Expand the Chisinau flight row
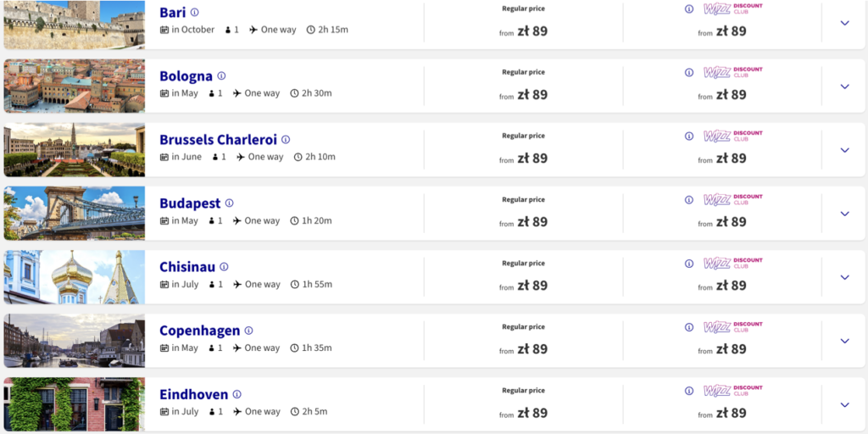 click(x=844, y=277)
